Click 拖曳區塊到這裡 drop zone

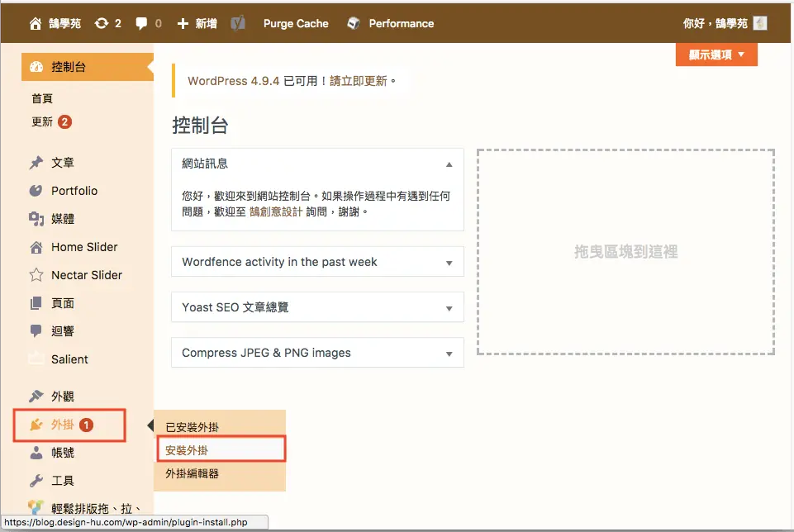(626, 252)
